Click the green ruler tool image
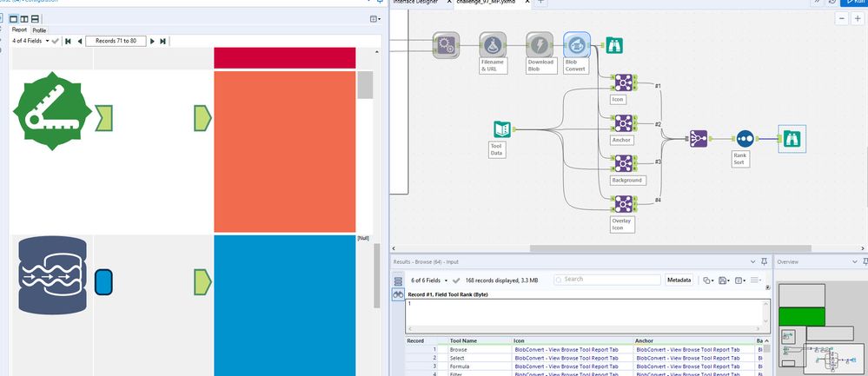The width and height of the screenshot is (868, 376). tap(52, 110)
